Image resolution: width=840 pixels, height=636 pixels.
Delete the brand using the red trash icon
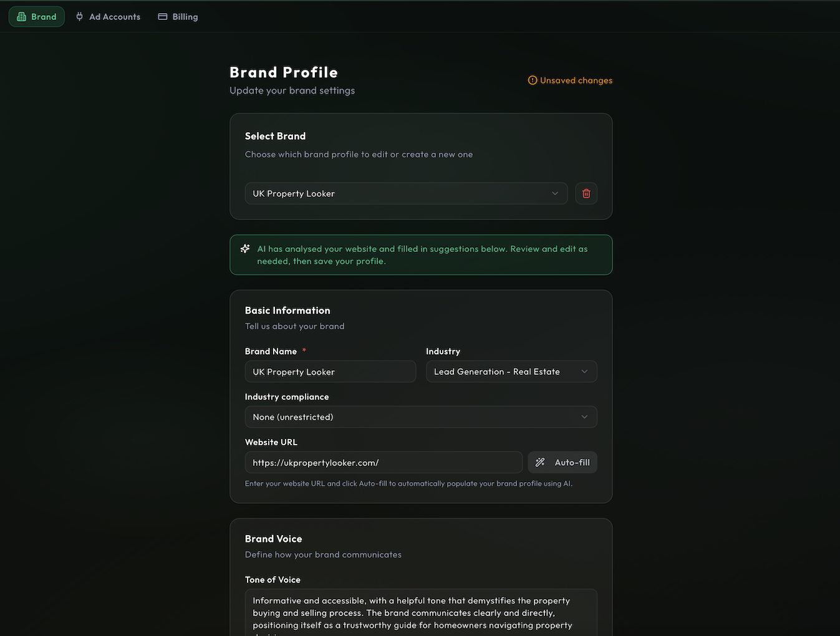coord(586,193)
